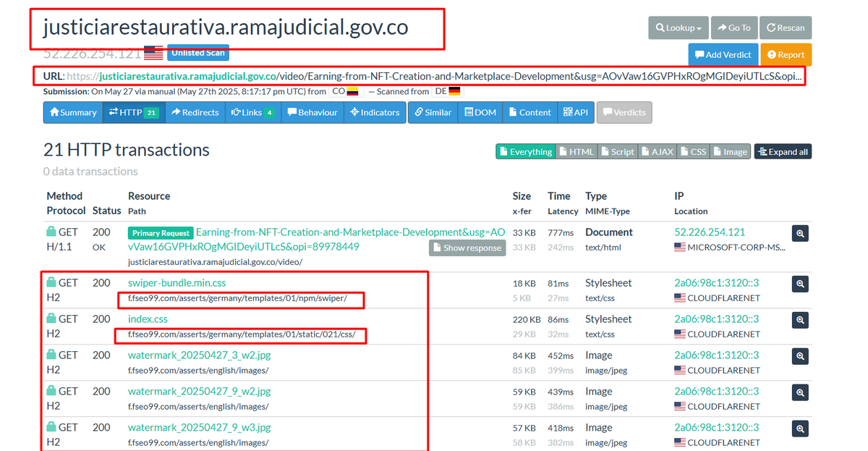Click the Go To button

click(734, 28)
